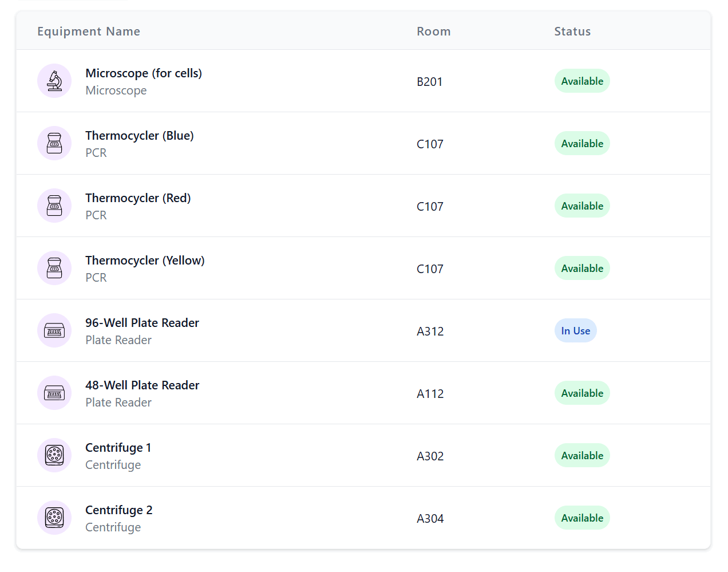This screenshot has width=728, height=572.
Task: Click room B201 cell
Action: click(429, 82)
